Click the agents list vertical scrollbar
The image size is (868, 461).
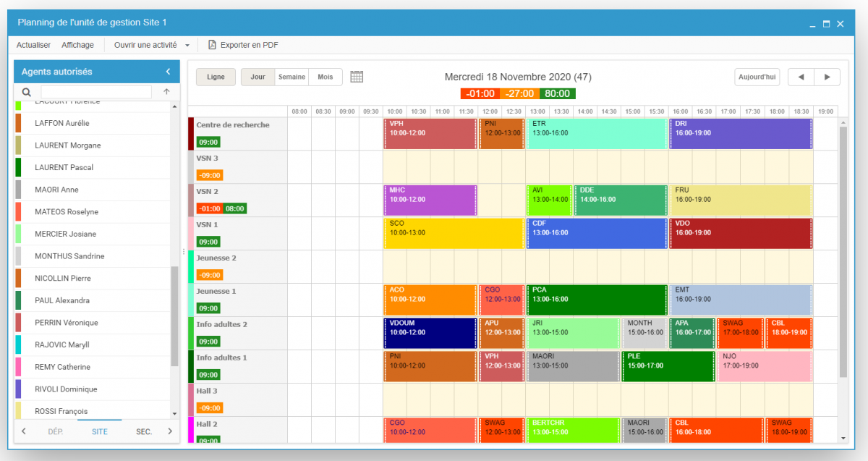click(x=174, y=317)
